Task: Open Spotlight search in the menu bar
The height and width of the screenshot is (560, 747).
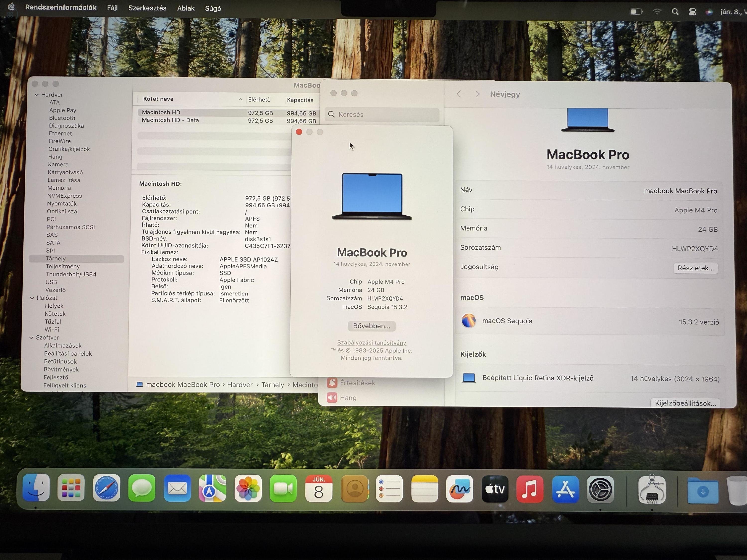Action: (675, 12)
